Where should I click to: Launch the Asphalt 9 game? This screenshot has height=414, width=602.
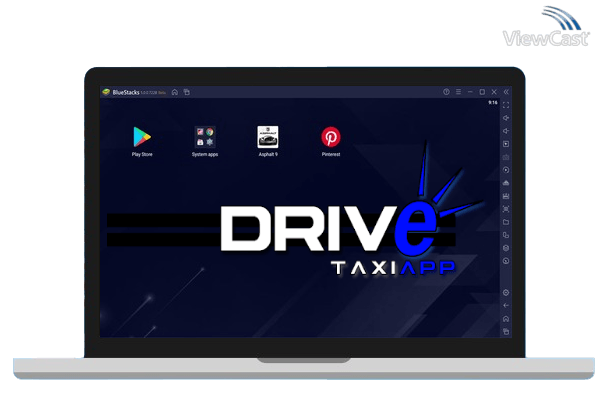268,137
